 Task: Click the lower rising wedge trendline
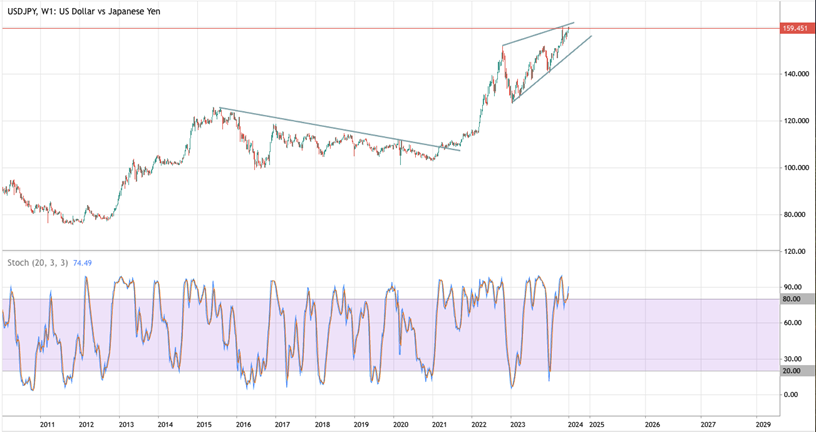(x=552, y=69)
